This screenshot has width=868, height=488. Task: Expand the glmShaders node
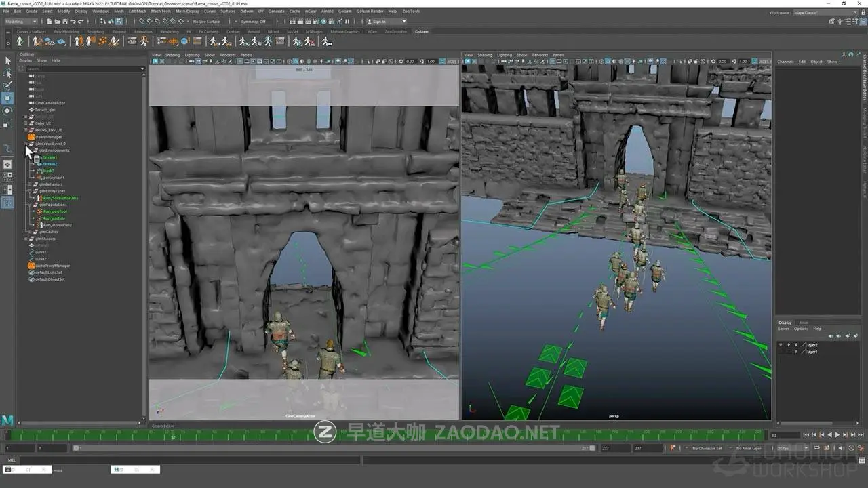pyautogui.click(x=26, y=239)
